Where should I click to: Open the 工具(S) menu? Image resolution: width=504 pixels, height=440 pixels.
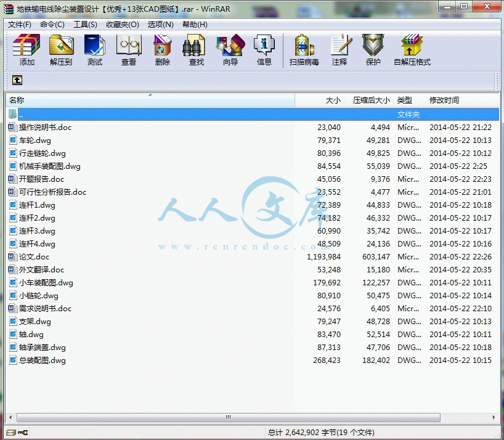[85, 25]
